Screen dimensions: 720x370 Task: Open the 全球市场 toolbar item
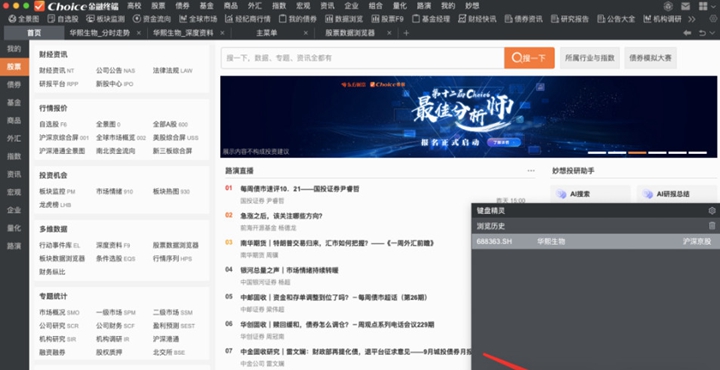(198, 19)
